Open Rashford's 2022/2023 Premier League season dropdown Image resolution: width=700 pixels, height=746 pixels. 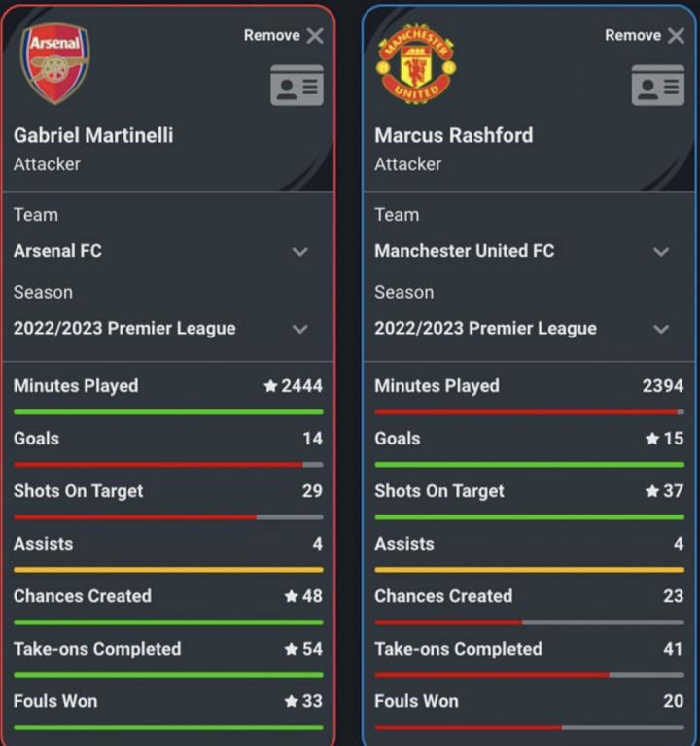tap(661, 329)
